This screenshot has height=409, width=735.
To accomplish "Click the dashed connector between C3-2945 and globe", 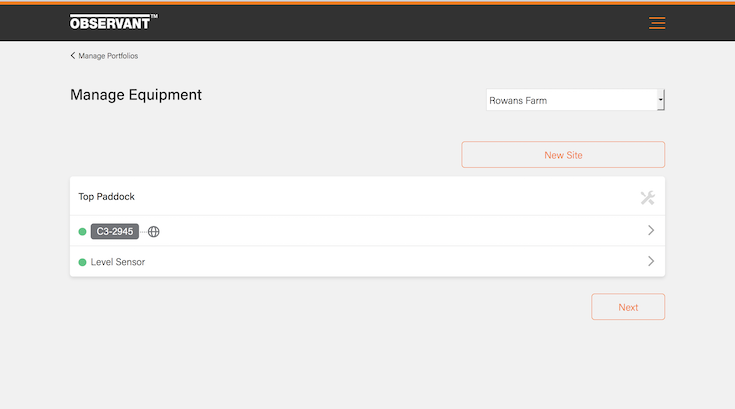I will point(142,232).
